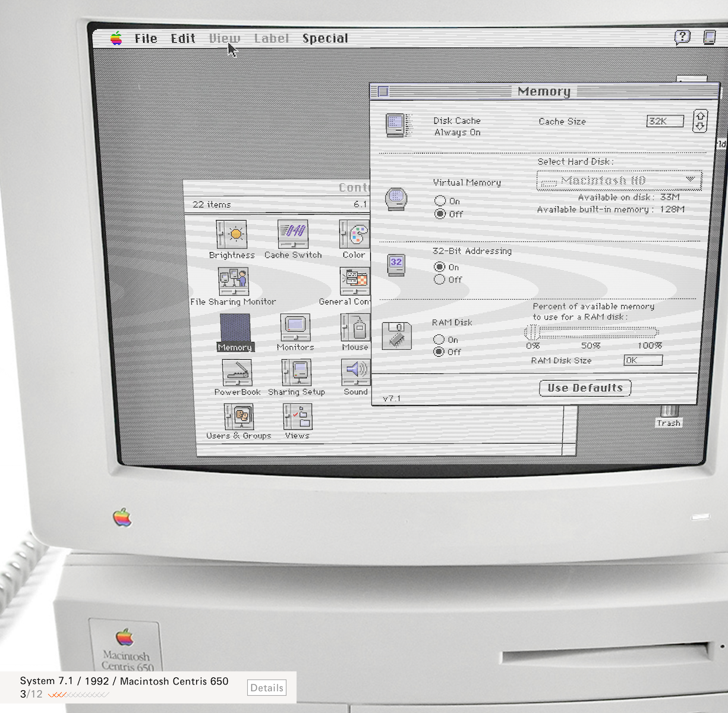Open the Views control panel icon

point(297,417)
